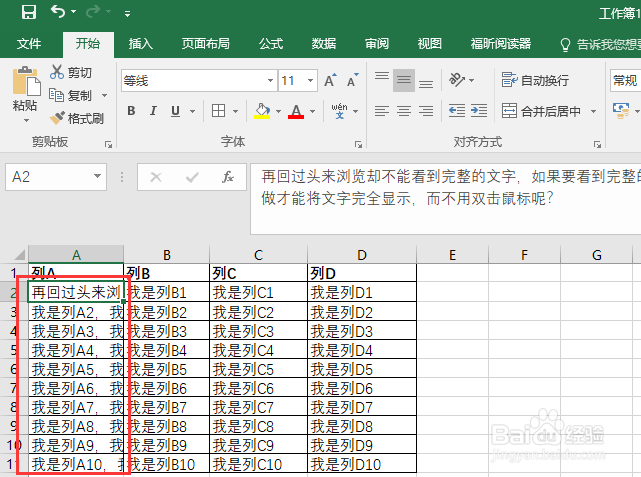Image resolution: width=641 pixels, height=477 pixels.
Task: Click the 粘贴 paste icon
Action: (26, 81)
